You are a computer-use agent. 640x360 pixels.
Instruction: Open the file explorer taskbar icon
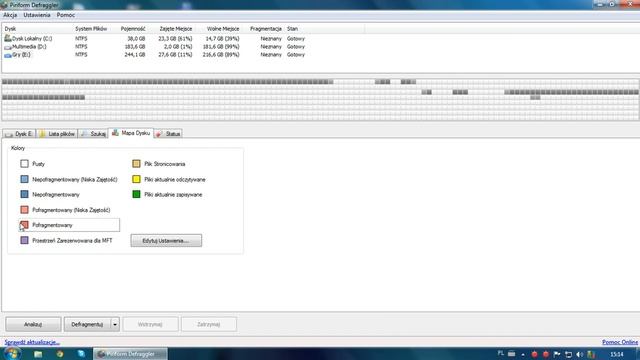[x=38, y=354]
